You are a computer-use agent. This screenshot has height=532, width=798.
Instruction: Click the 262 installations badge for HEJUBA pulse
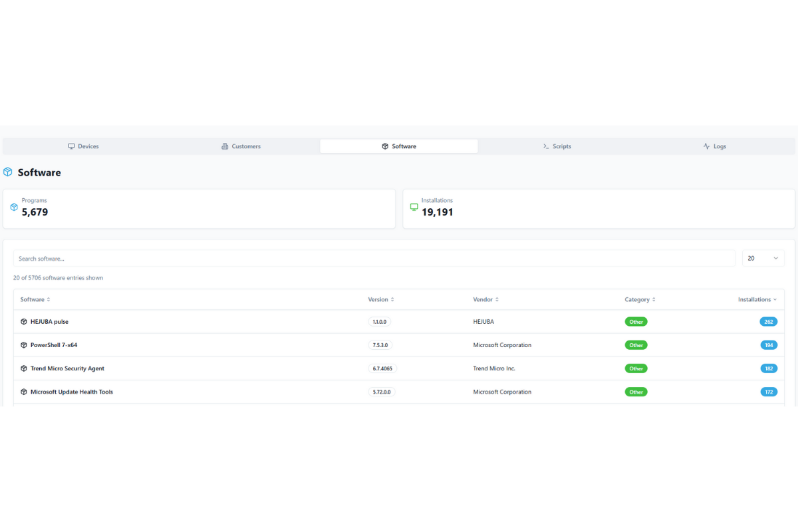coord(768,322)
